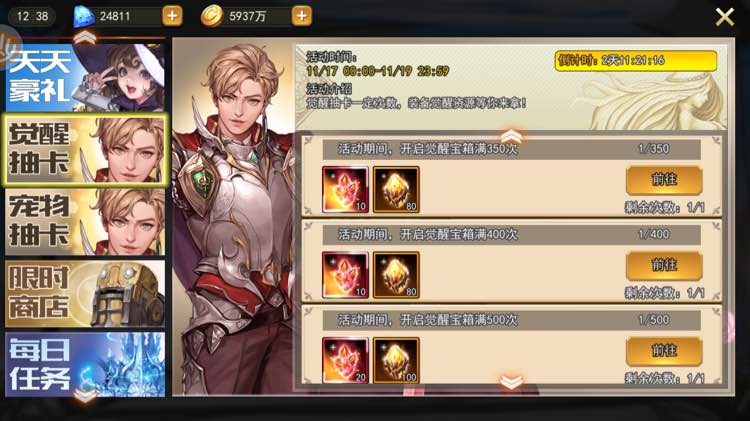Screen dimensions: 750x421
Task: Collapse reward list using upper orange chevron
Action: 511,135
